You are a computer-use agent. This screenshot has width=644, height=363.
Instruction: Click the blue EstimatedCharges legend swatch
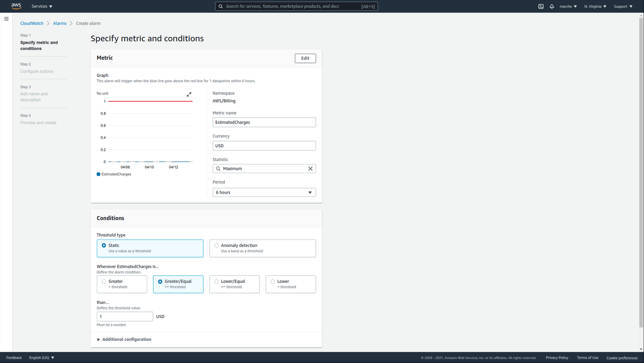click(98, 174)
